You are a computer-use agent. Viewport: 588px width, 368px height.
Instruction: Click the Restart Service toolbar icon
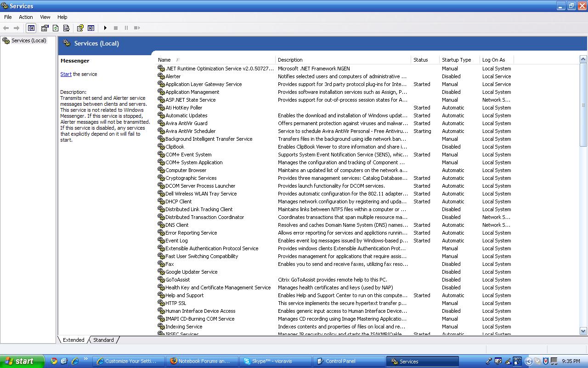pos(137,28)
